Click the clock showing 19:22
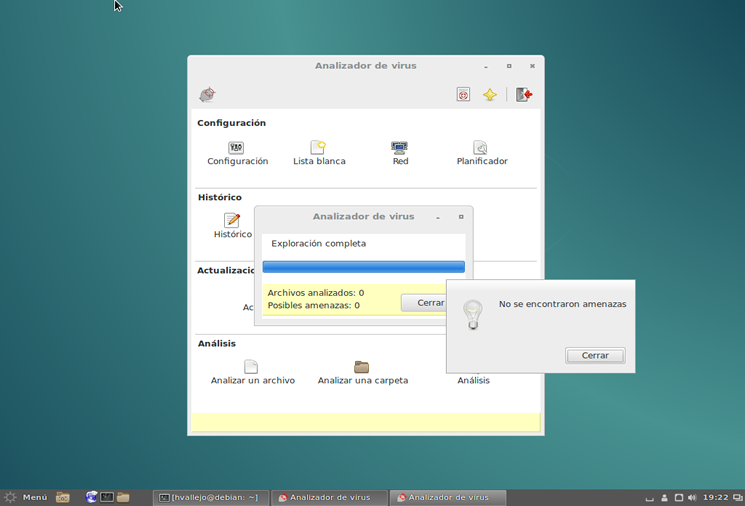The width and height of the screenshot is (745, 506). 715,497
